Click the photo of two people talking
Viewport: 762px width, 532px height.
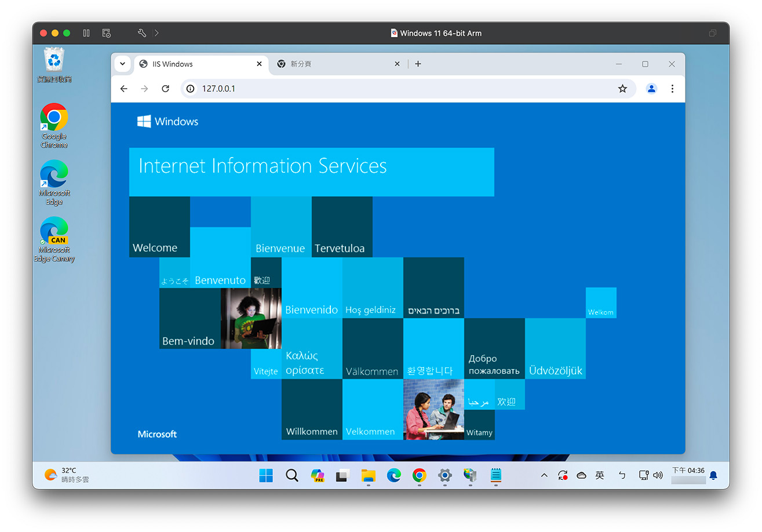(x=433, y=409)
